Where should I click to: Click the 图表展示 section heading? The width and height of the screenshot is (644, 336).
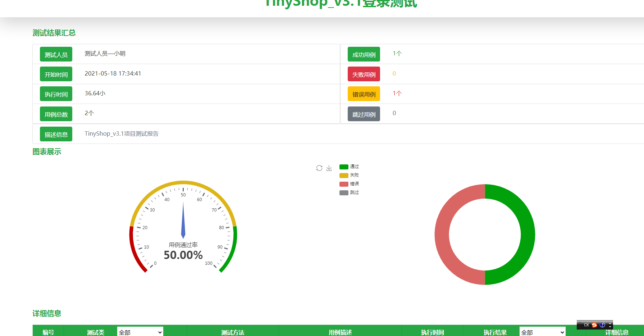tap(47, 151)
